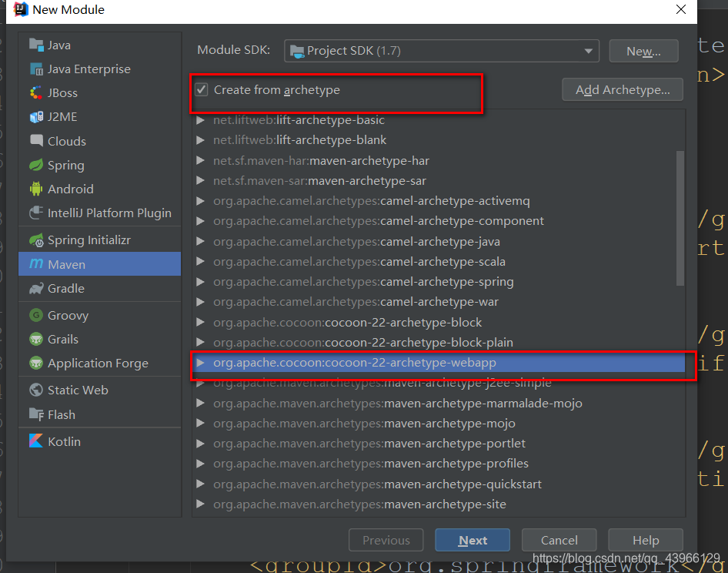The width and height of the screenshot is (728, 573).
Task: Click the IntelliJ logo in title bar
Action: (x=21, y=9)
